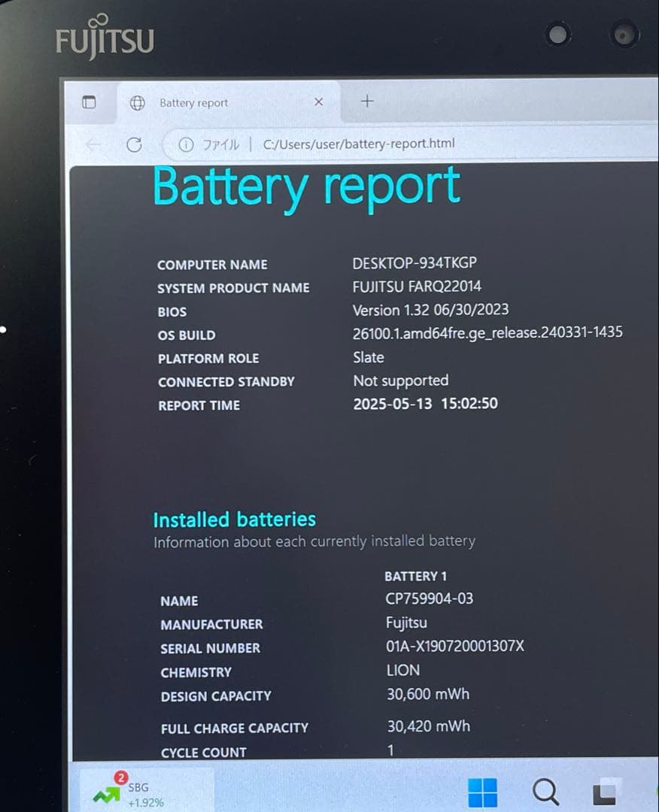Open the tab actions menu icon

click(89, 102)
